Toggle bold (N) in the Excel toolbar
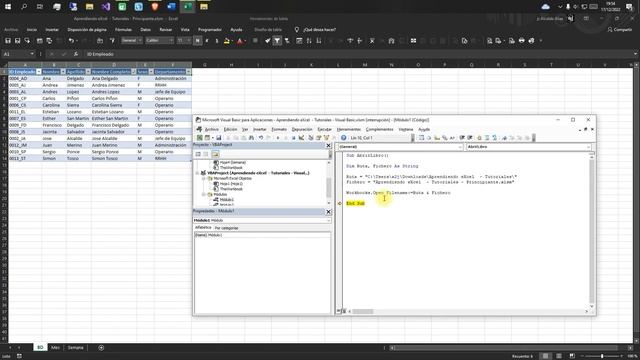 (x=198, y=41)
